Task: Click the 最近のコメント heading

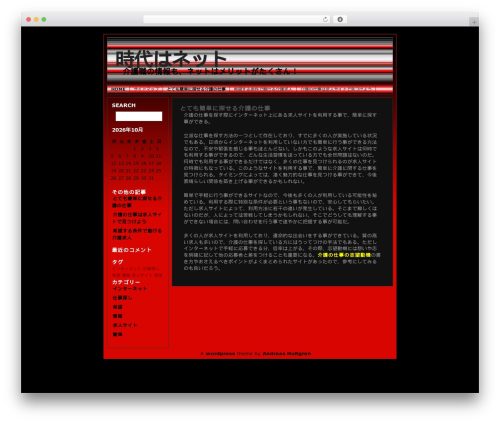Action: pos(131,250)
